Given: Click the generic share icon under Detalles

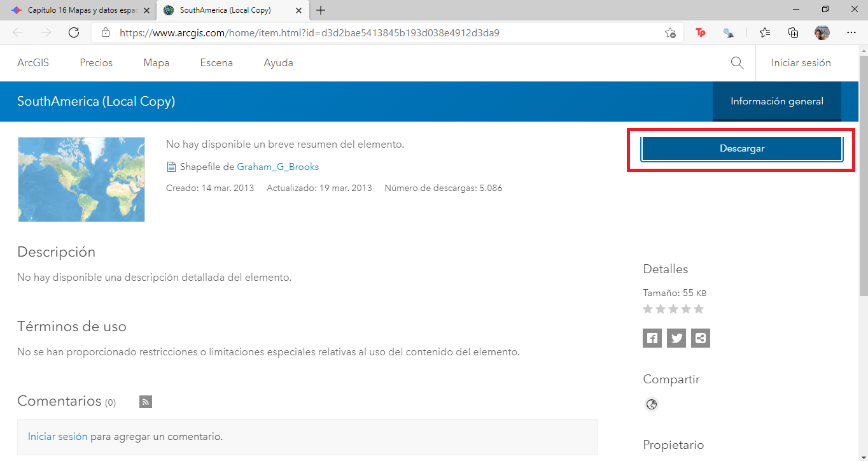Looking at the screenshot, I should click(701, 338).
